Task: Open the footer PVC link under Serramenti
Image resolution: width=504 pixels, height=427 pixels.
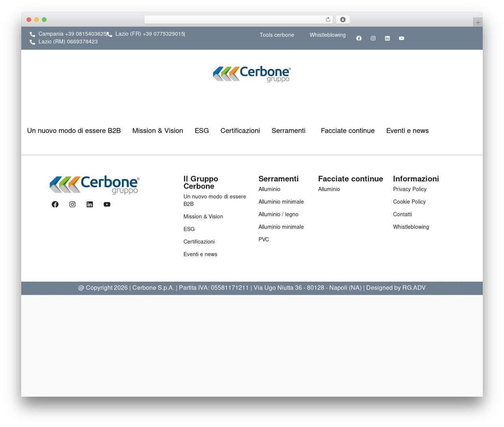Action: pyautogui.click(x=264, y=240)
